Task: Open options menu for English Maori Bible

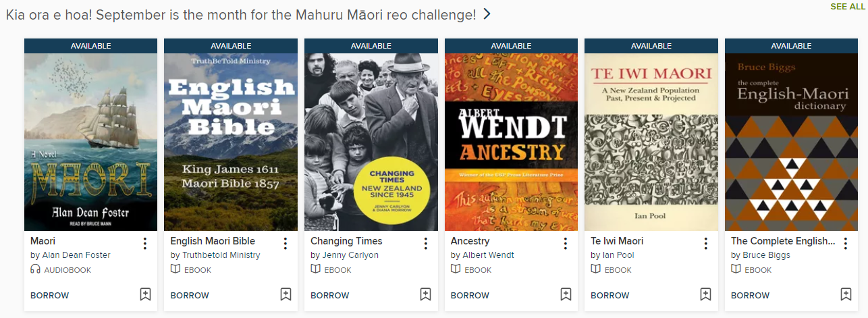Action: tap(286, 244)
